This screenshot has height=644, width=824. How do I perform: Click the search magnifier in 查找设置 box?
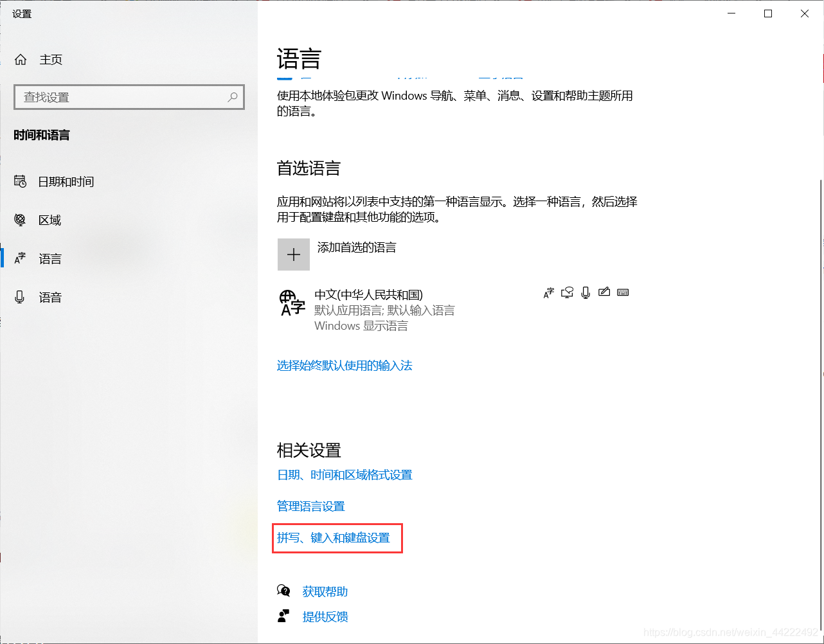(x=232, y=97)
